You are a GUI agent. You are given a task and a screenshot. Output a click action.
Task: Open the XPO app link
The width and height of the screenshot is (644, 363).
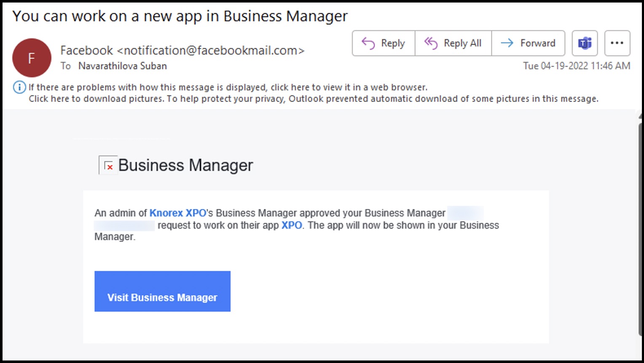tap(292, 225)
